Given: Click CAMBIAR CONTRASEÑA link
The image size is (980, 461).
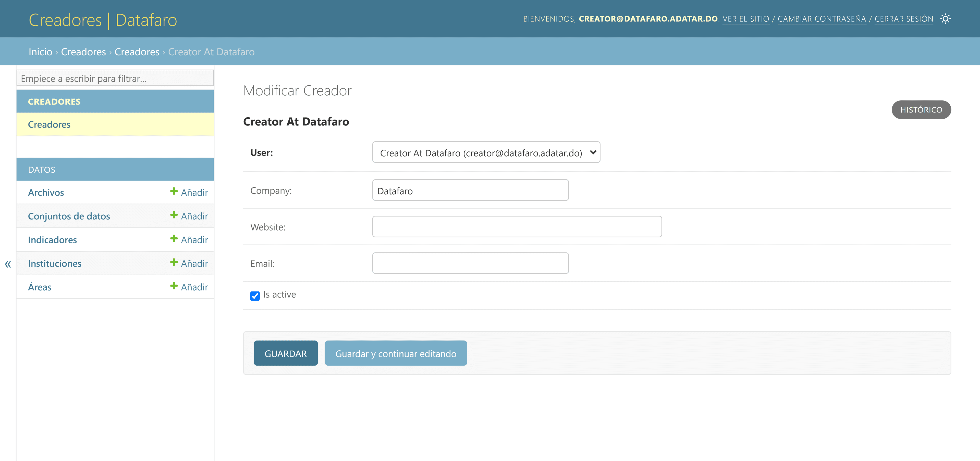Looking at the screenshot, I should (822, 19).
